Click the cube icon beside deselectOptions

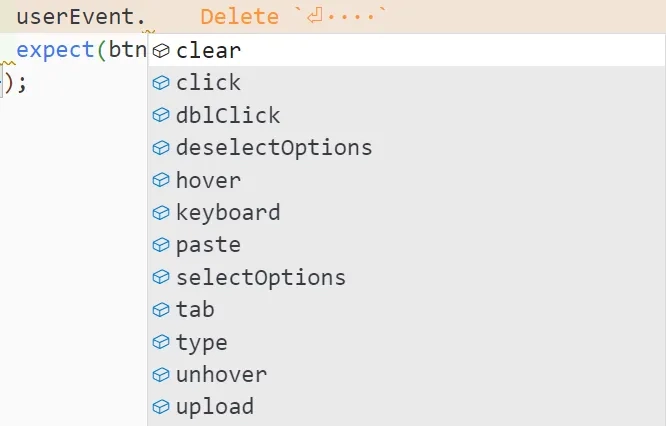[161, 147]
